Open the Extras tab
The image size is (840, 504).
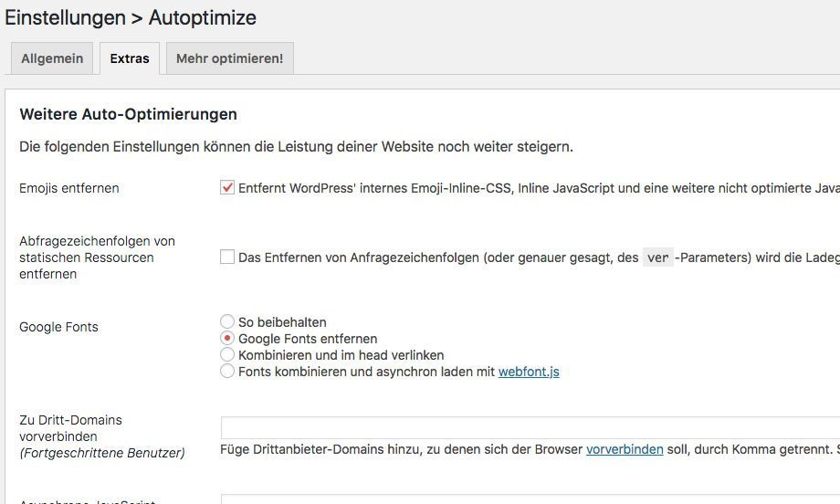[x=130, y=58]
